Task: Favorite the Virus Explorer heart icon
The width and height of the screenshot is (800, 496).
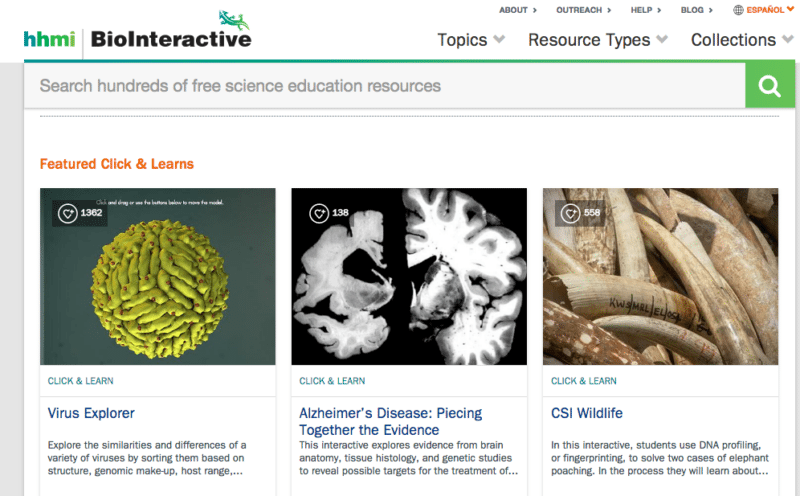Action: coord(67,213)
